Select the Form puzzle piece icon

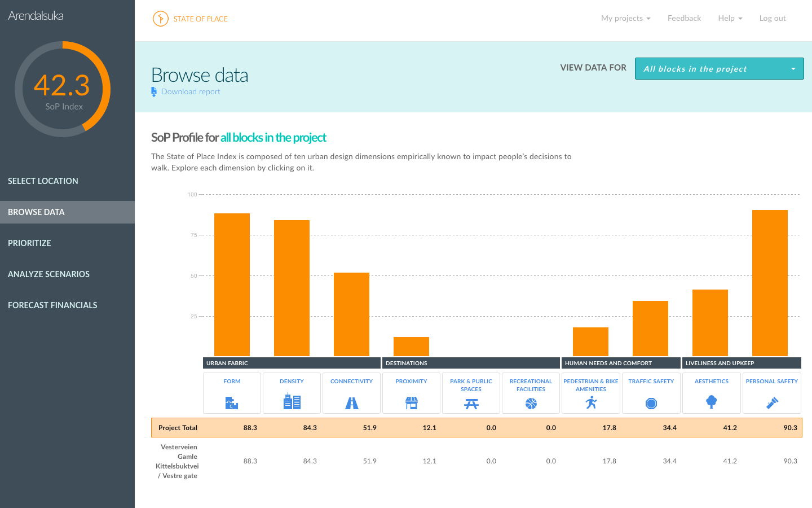click(x=232, y=403)
